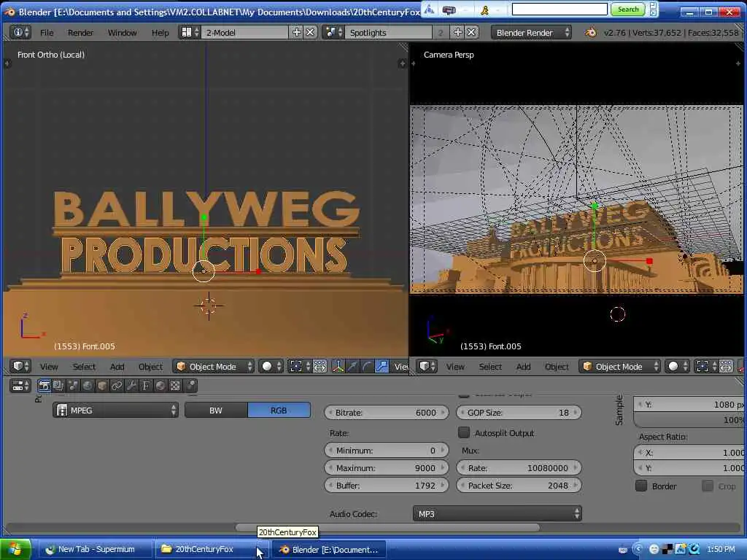Click the Blender taskbar button
This screenshot has height=560, width=747.
pyautogui.click(x=329, y=549)
